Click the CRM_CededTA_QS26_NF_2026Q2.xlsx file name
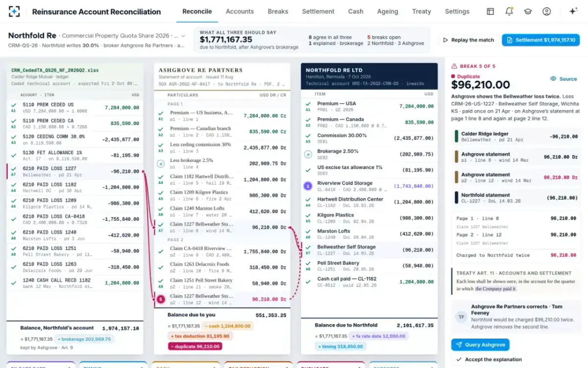The image size is (588, 368). coord(55,70)
